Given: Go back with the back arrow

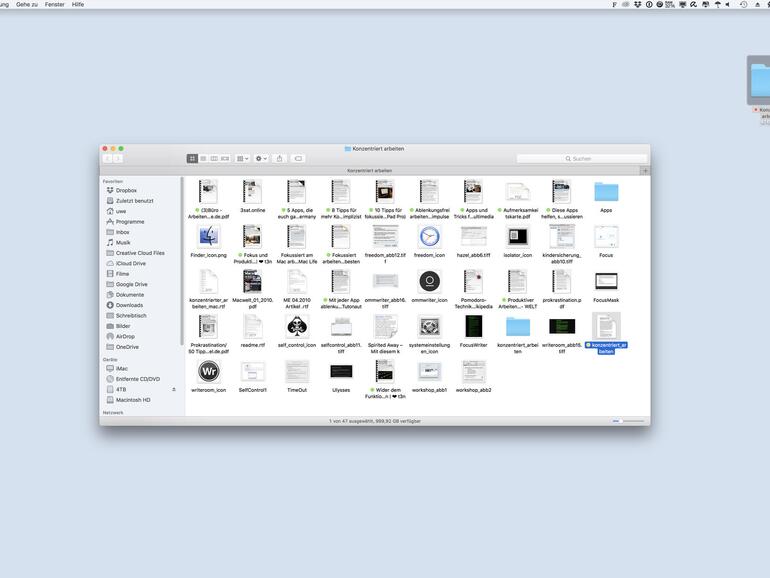Looking at the screenshot, I should (108, 158).
